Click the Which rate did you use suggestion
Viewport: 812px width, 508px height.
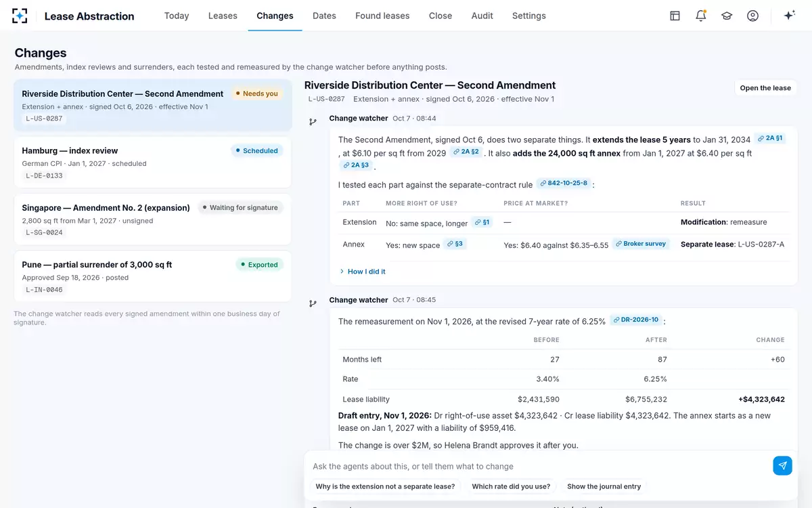coord(511,486)
